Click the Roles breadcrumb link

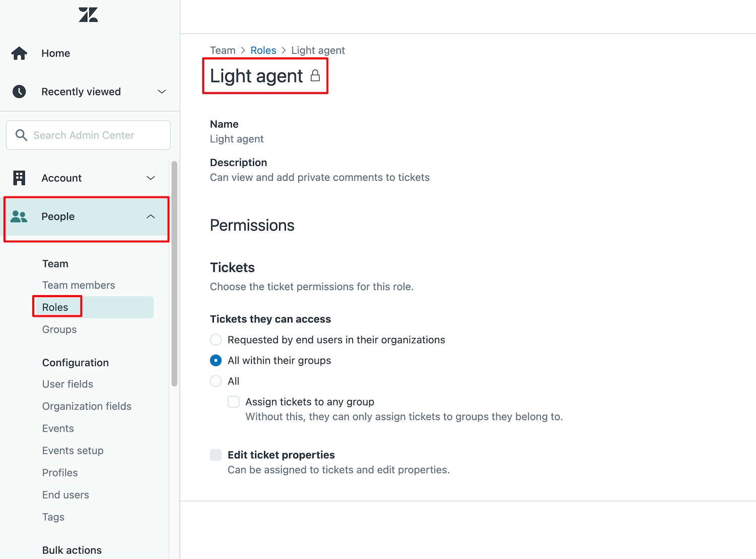click(x=263, y=50)
